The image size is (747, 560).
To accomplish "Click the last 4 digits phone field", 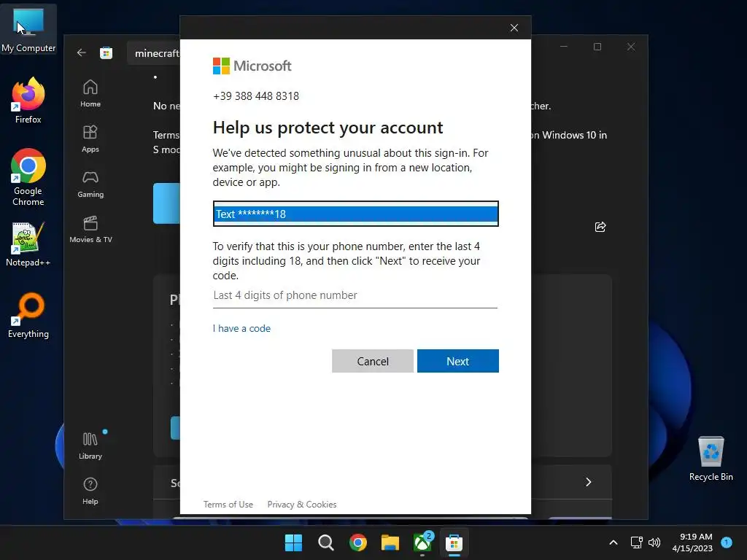I will point(355,296).
